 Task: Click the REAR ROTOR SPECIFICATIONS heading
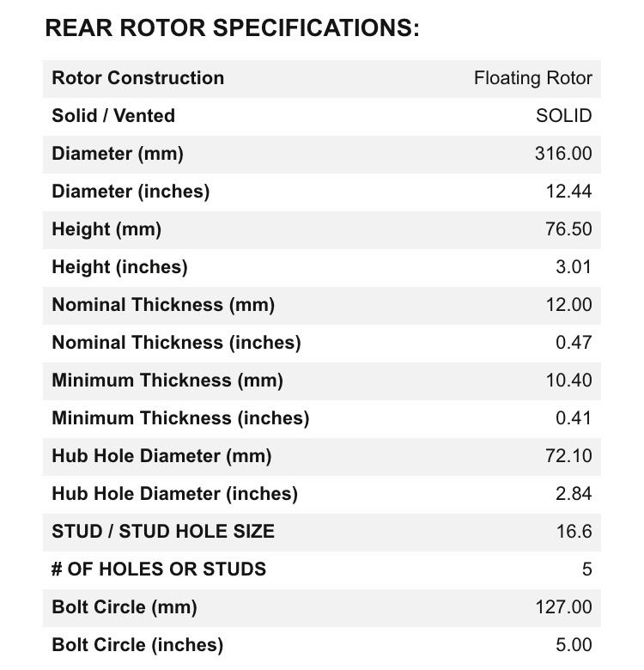point(232,28)
